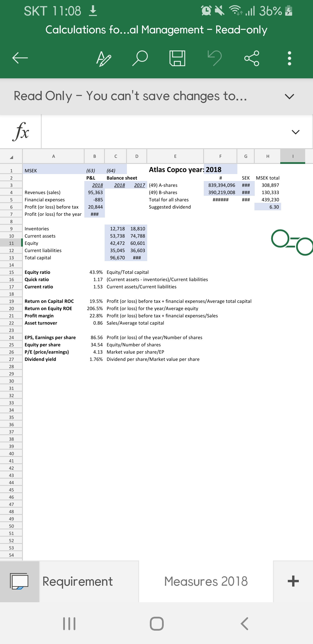Select the Profit margin 22.8% value
This screenshot has width=313, height=644.
(x=94, y=316)
